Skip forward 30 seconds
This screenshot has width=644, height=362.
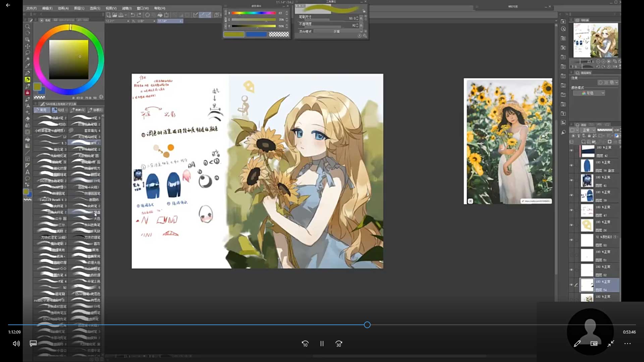pos(339,344)
